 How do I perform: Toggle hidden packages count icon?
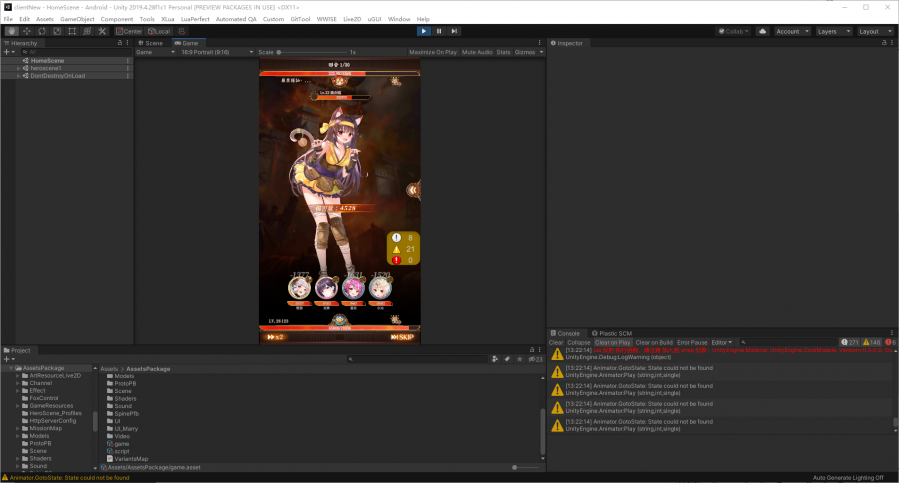pyautogui.click(x=536, y=359)
